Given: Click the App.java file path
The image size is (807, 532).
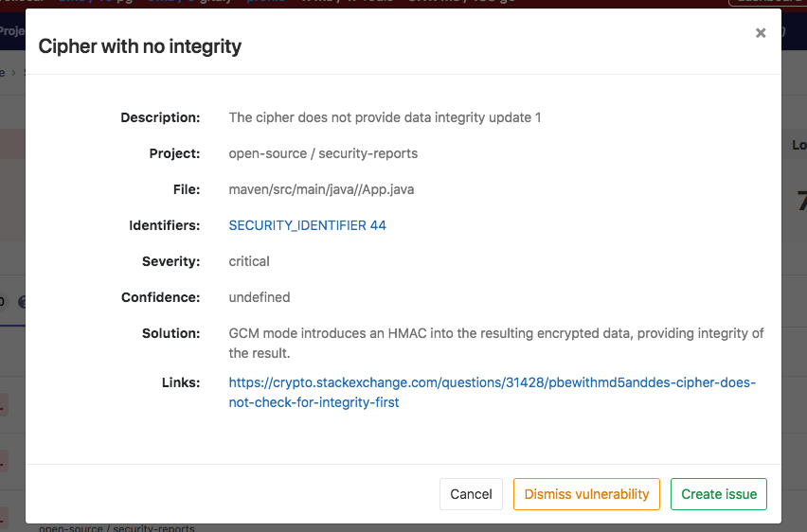Looking at the screenshot, I should point(321,189).
